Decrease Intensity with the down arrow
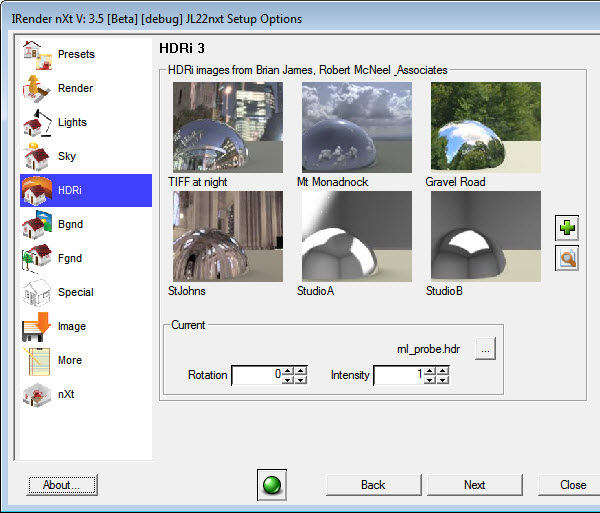The image size is (600, 513). point(431,380)
